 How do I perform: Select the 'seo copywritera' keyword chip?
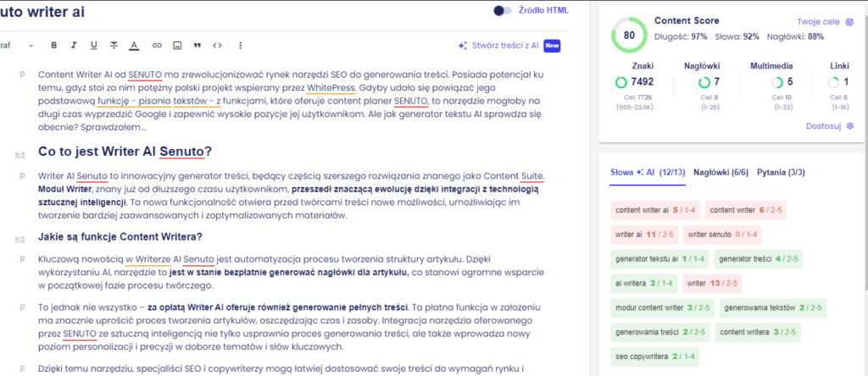[x=655, y=357]
